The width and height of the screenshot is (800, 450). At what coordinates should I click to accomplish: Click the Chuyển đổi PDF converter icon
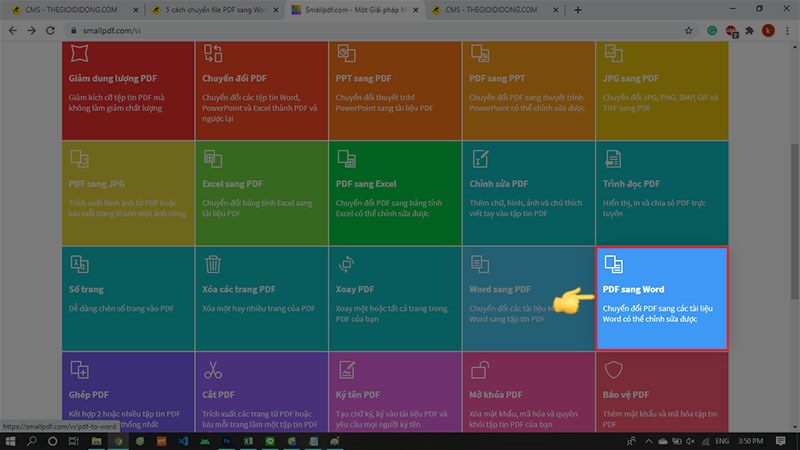pos(213,53)
